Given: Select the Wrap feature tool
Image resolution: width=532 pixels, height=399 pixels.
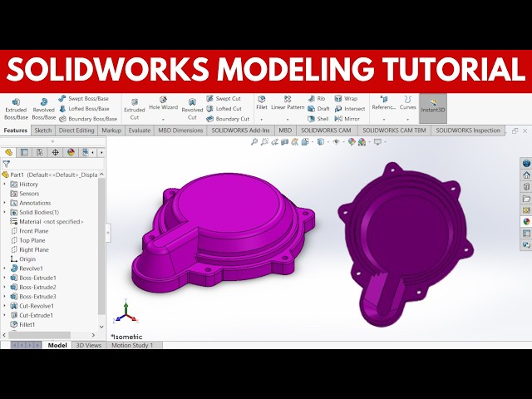Looking at the screenshot, I should point(346,98).
